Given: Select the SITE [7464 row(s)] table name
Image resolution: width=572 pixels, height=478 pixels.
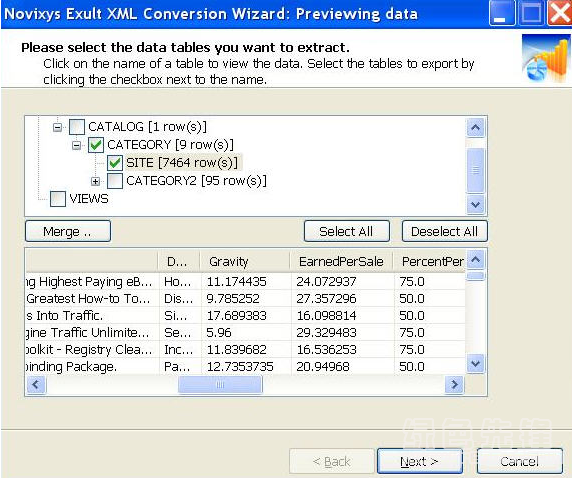Looking at the screenshot, I should 182,163.
